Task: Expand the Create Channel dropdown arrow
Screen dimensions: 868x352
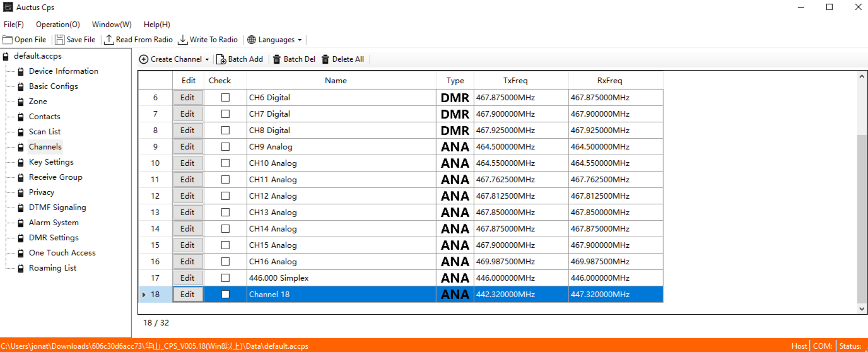Action: point(208,59)
